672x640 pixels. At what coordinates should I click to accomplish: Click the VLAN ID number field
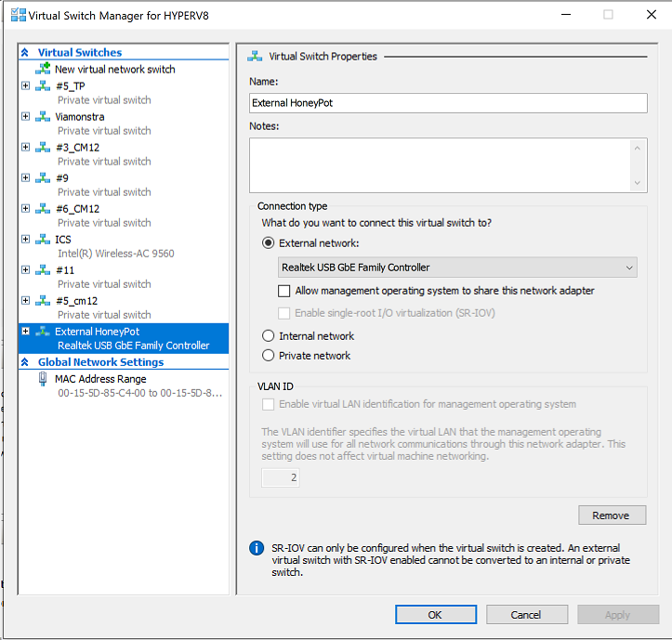281,477
